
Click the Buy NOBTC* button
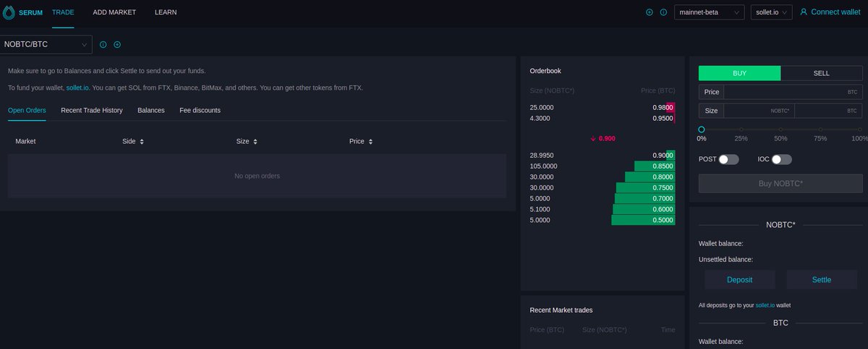point(780,183)
